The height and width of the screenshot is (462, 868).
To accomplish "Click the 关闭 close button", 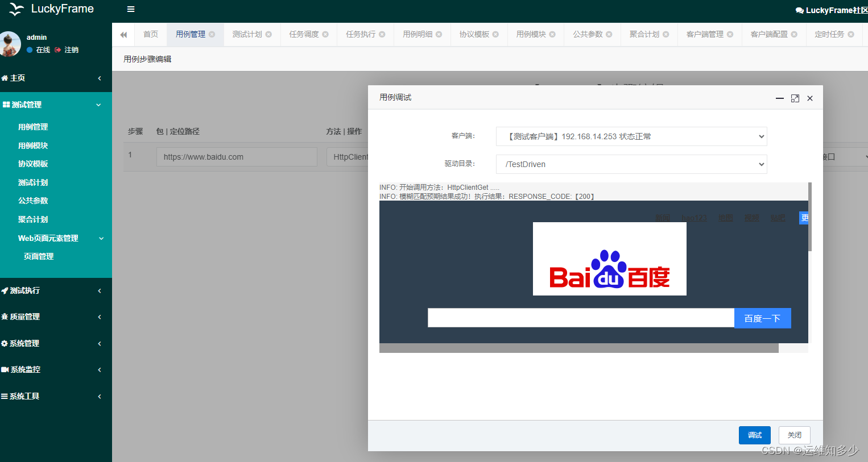I will (795, 435).
